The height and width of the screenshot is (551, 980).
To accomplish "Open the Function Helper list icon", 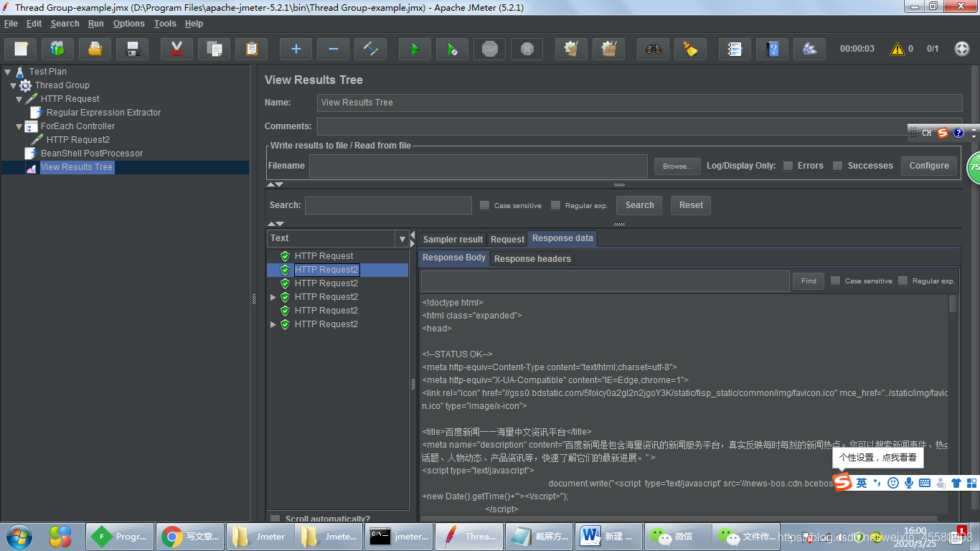I will point(735,49).
